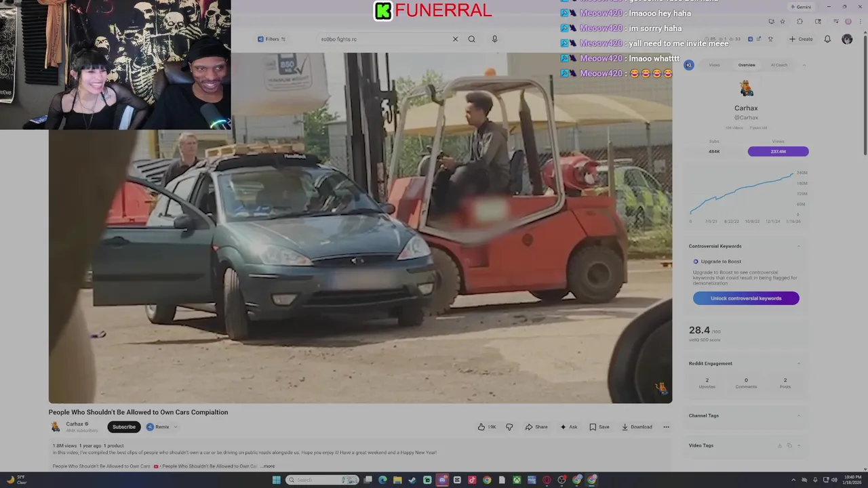Open Steam from taskbar

click(x=412, y=480)
